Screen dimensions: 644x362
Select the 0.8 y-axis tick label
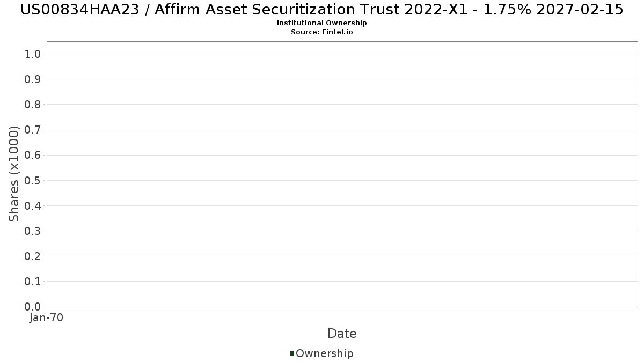tap(33, 105)
